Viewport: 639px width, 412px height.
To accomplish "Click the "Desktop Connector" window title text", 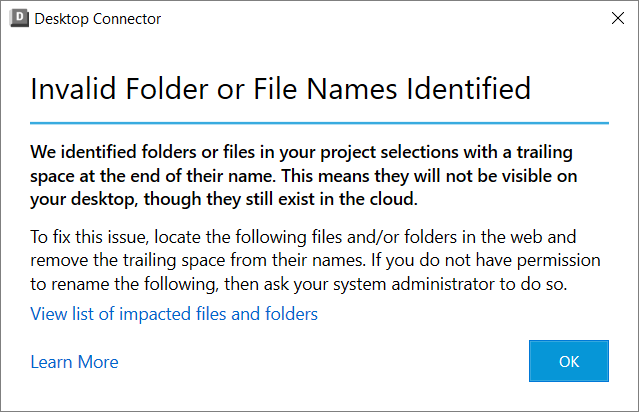I will [x=97, y=18].
